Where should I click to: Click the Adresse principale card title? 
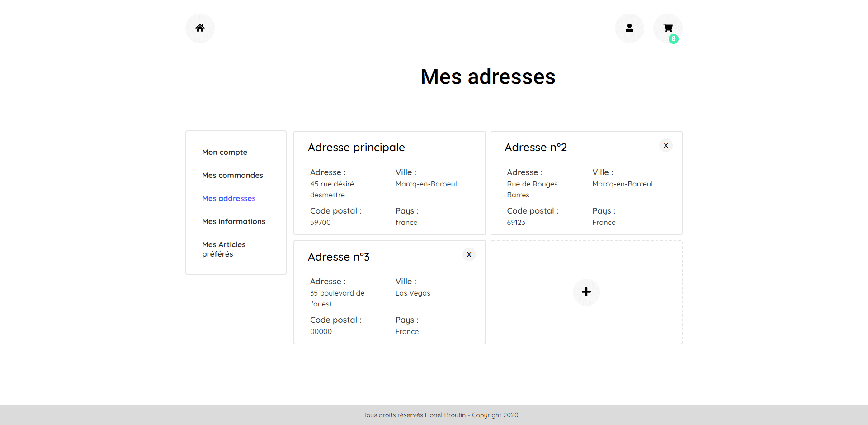pos(356,148)
